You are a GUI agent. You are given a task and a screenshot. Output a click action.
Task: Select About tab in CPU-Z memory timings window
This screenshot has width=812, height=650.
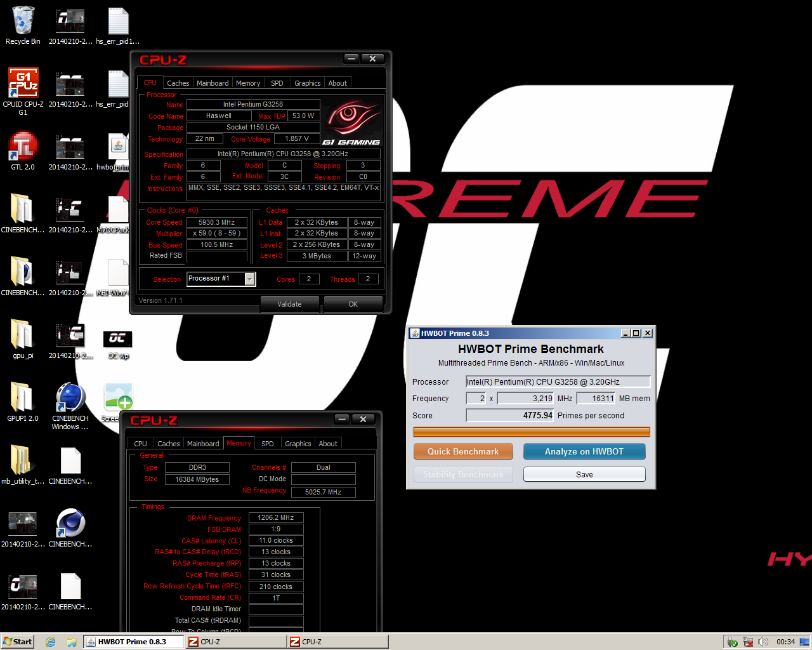(328, 444)
